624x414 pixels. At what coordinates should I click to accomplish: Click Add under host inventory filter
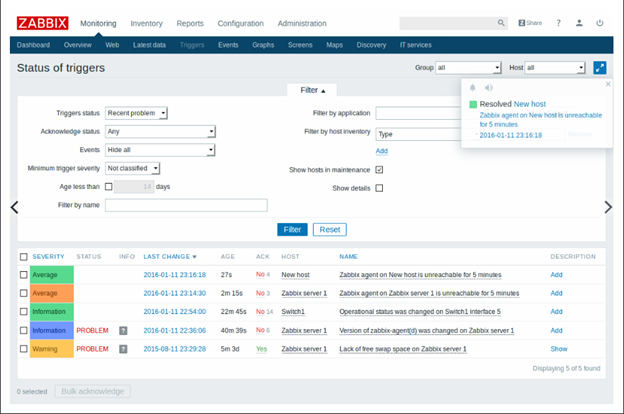pyautogui.click(x=382, y=151)
